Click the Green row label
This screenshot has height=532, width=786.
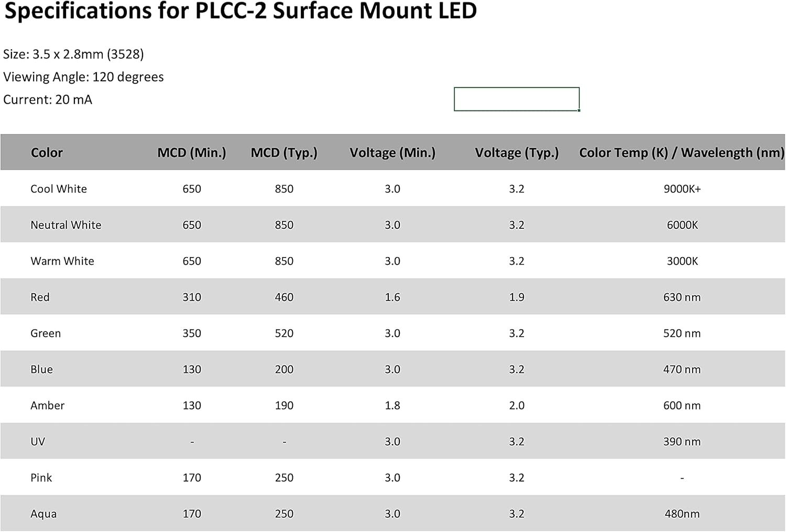(46, 333)
